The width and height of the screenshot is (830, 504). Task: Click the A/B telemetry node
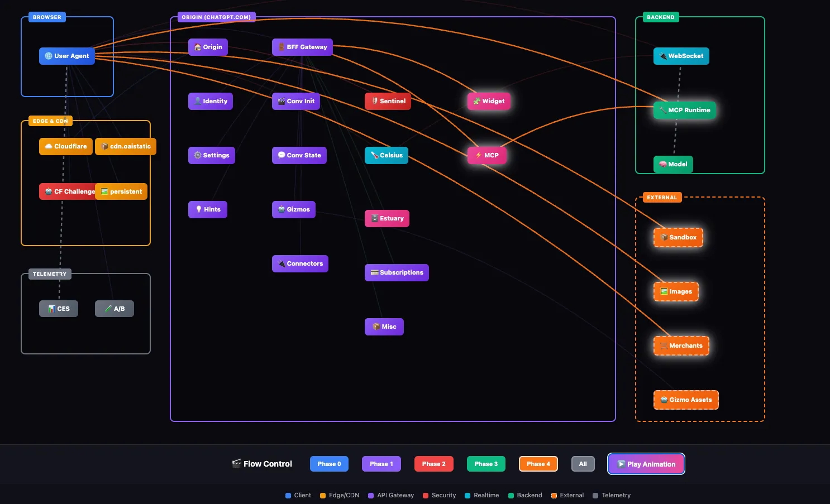[115, 309]
